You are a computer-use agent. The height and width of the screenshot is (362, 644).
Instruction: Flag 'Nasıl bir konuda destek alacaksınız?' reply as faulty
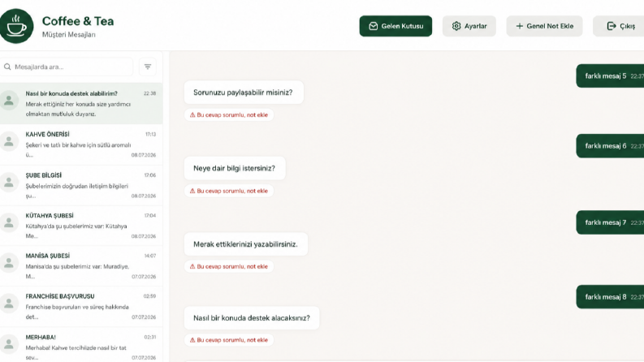[x=229, y=340]
